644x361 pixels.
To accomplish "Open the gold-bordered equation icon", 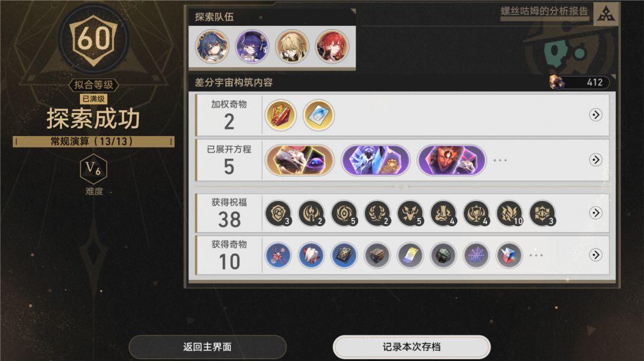I will coord(300,160).
